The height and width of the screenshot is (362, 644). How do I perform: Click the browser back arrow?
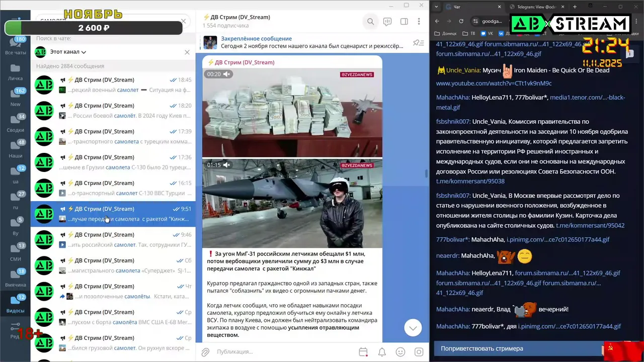click(437, 21)
